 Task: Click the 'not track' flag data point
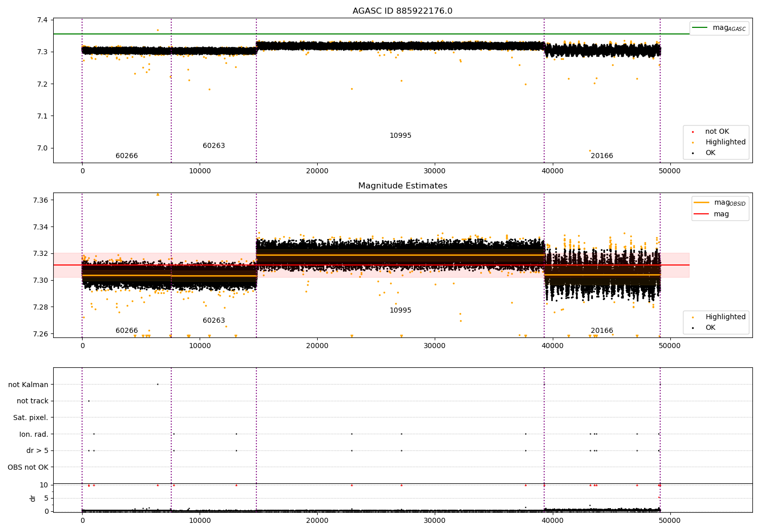[x=89, y=401]
